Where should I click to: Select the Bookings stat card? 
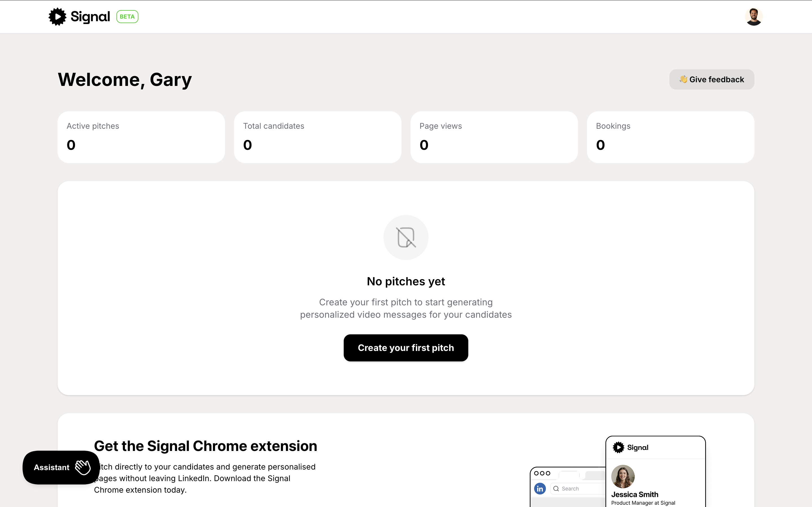[670, 137]
